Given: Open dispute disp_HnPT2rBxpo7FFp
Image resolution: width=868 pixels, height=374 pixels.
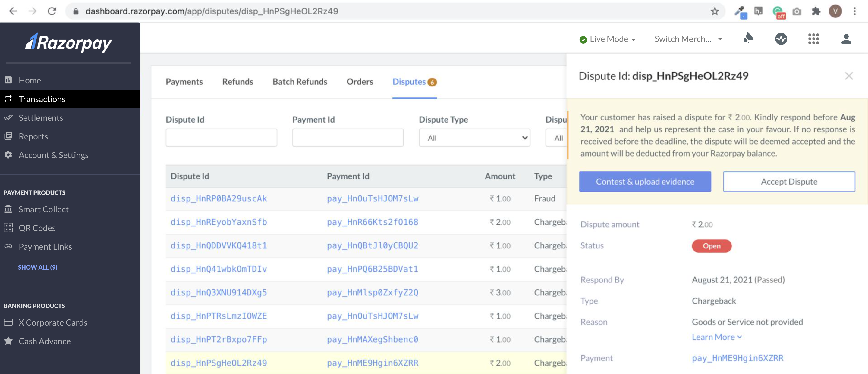Looking at the screenshot, I should (219, 339).
